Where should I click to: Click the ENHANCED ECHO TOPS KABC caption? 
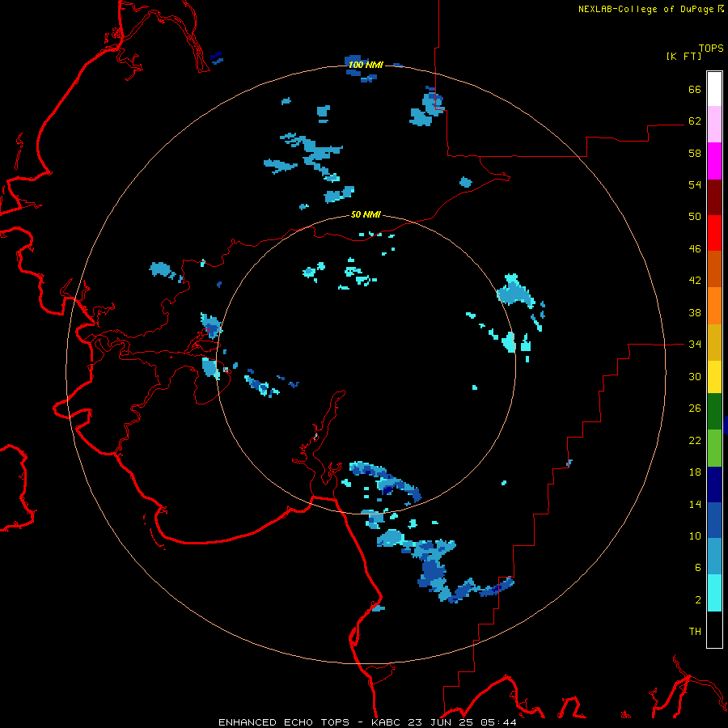[367, 722]
